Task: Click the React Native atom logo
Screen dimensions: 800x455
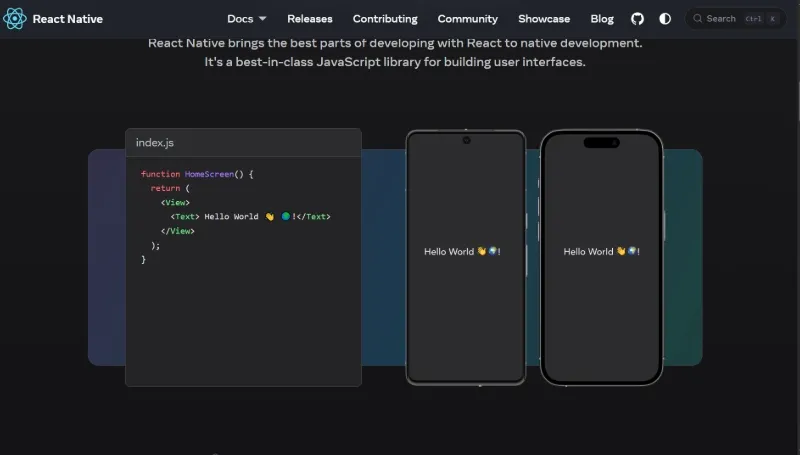Action: tap(14, 19)
